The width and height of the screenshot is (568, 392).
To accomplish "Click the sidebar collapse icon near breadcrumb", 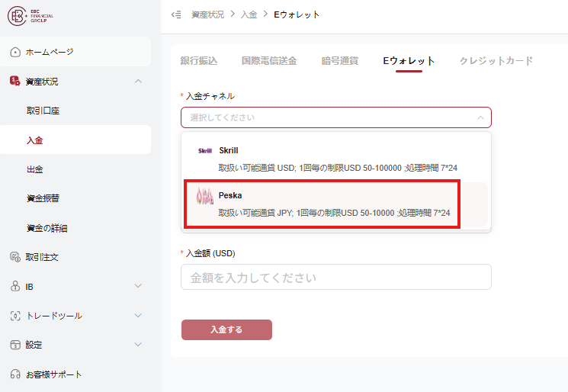I will click(x=176, y=14).
